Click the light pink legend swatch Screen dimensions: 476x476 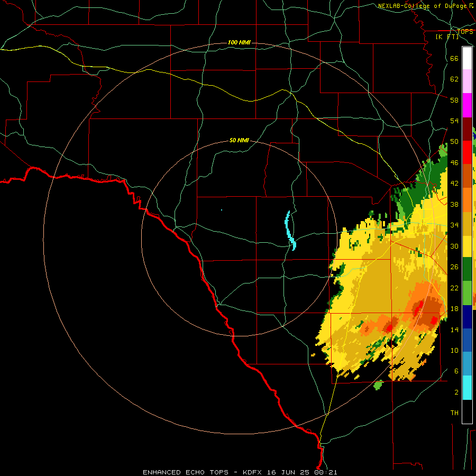point(467,81)
